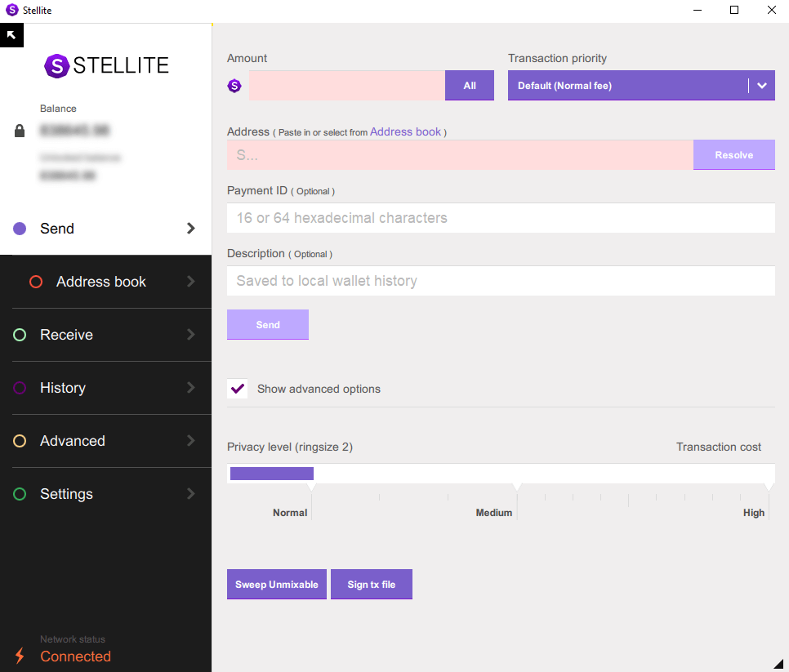
Task: Click the Sweep Unmixable button
Action: 276,584
